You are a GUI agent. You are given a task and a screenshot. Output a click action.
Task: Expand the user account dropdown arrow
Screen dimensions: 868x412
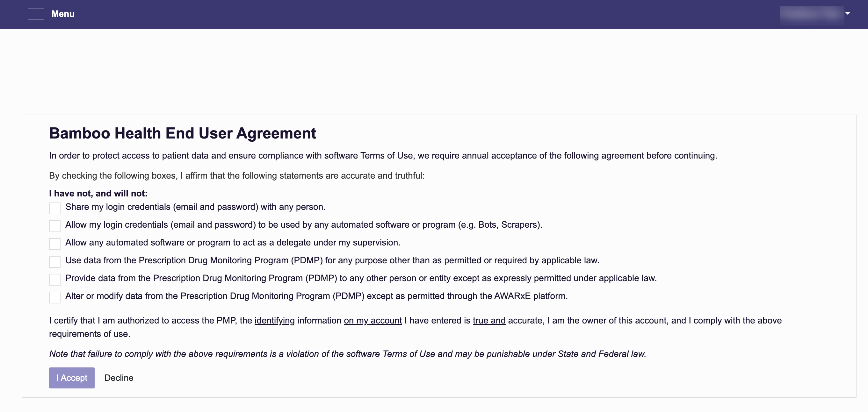pyautogui.click(x=847, y=13)
